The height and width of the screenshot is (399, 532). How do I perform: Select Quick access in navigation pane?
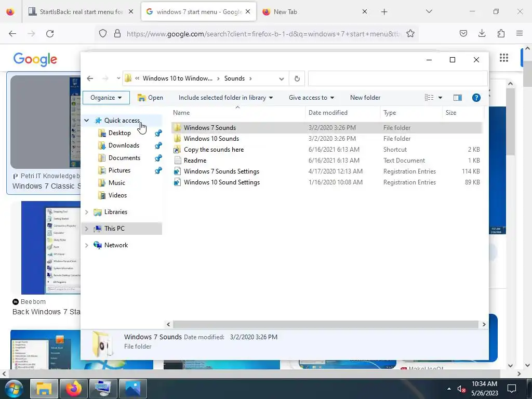[122, 121]
